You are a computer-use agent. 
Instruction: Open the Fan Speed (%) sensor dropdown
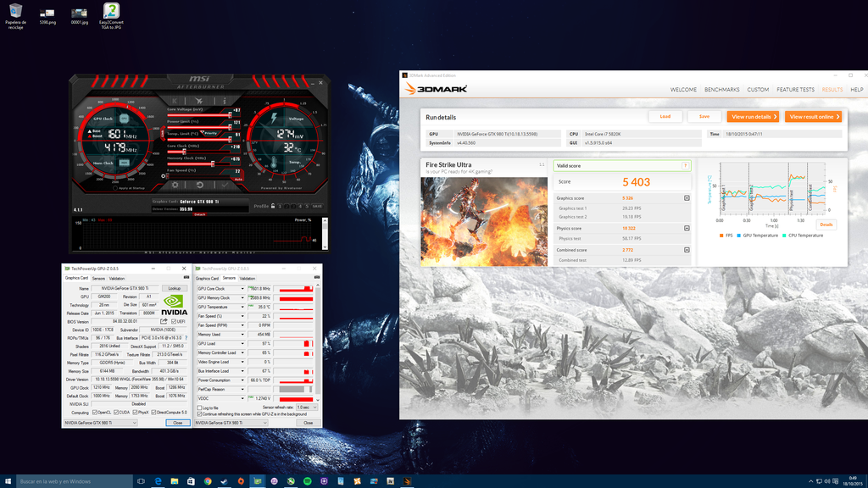(242, 316)
